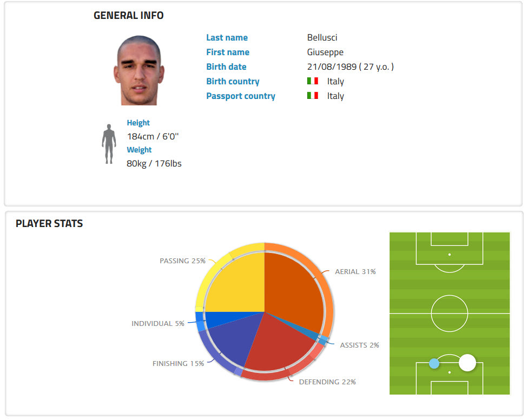Click the white position dot on pitch

tap(467, 362)
